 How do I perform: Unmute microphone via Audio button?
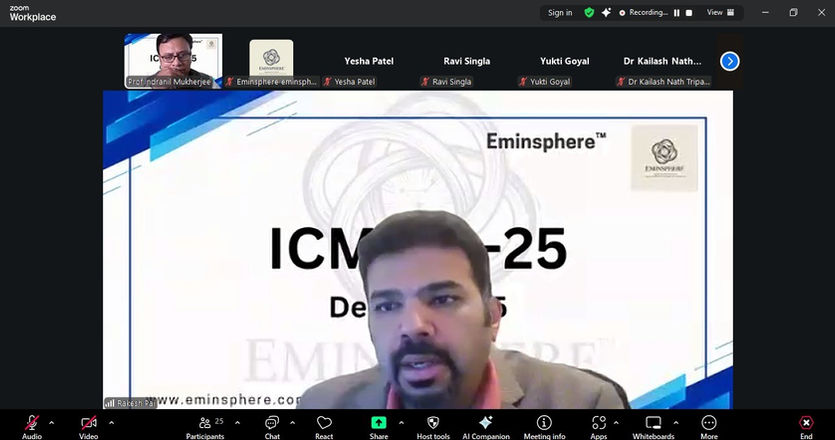[x=32, y=427]
